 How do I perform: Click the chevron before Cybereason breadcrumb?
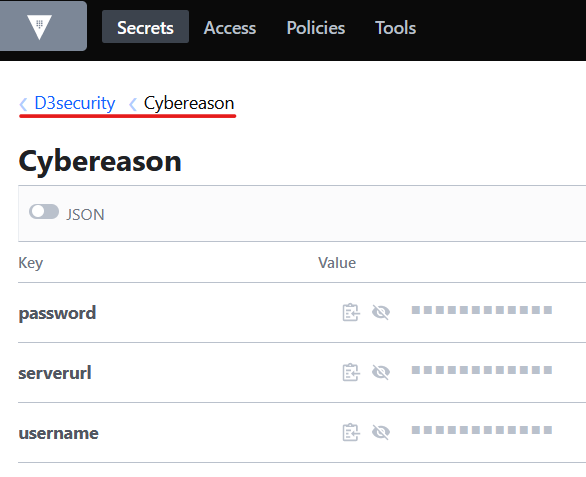[x=133, y=104]
